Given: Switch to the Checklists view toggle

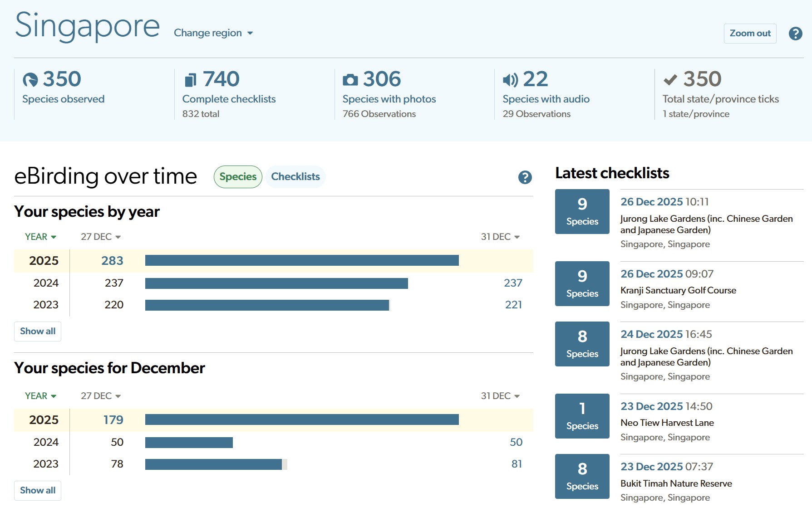Looking at the screenshot, I should click(295, 177).
